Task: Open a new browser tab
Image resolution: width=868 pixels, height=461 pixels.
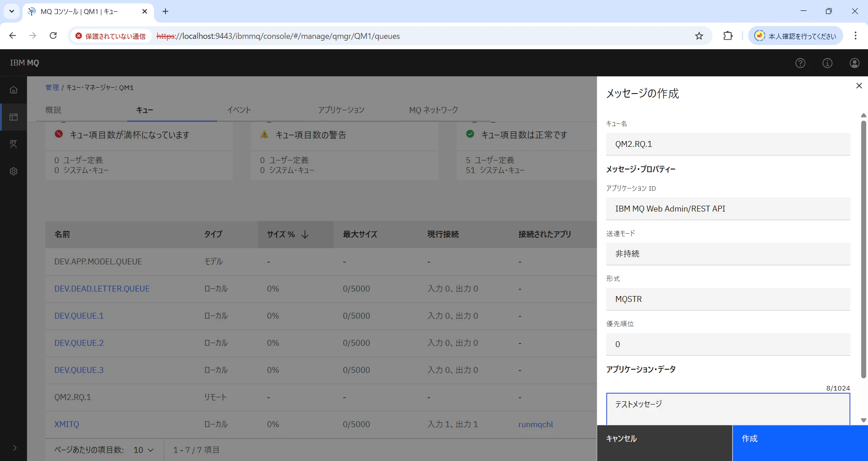Action: (165, 11)
